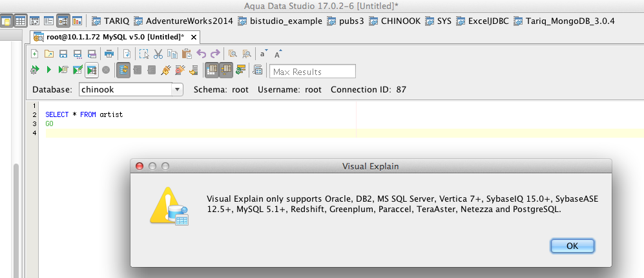
Task: Undo with the purple left arrow
Action: (202, 54)
